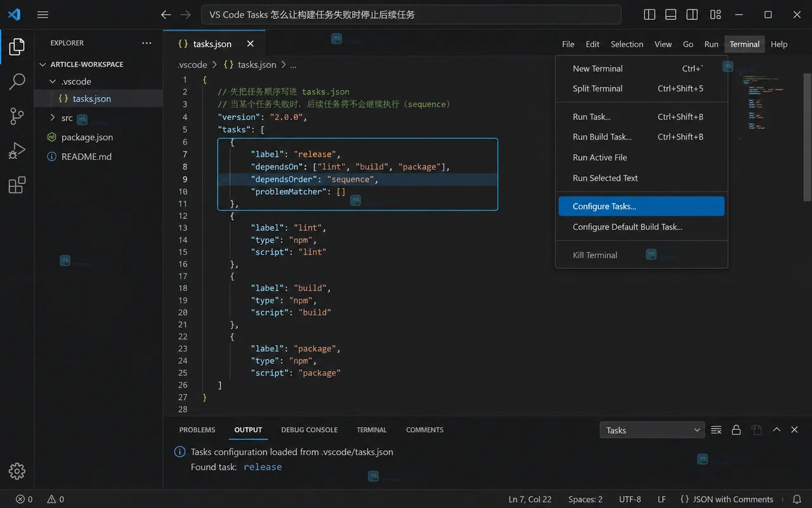
Task: Click LF line ending in status bar
Action: click(x=662, y=499)
